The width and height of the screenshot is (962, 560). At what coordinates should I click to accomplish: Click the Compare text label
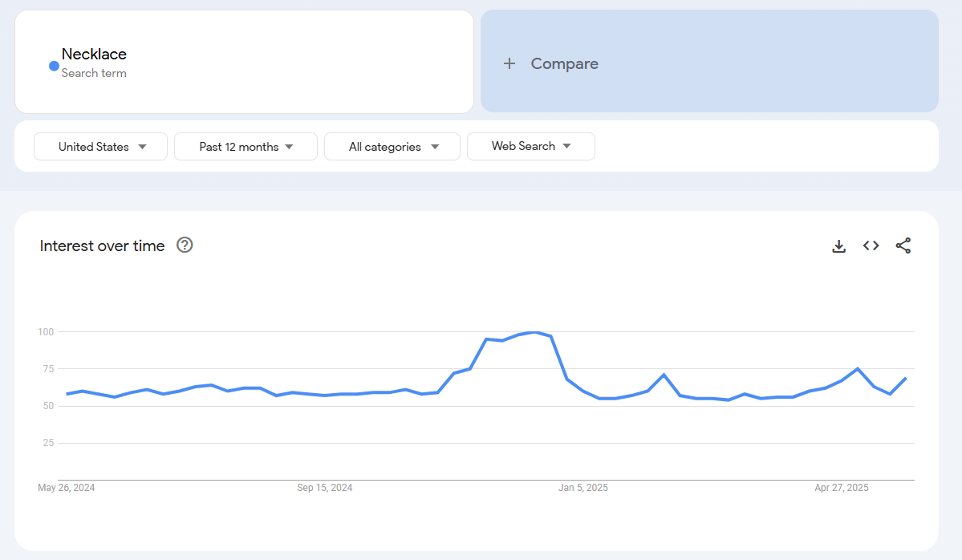[564, 63]
